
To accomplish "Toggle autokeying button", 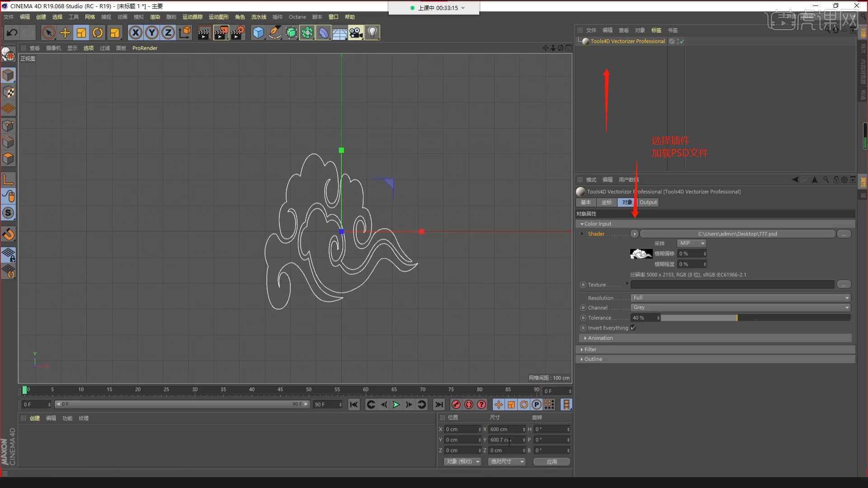I will pos(469,404).
